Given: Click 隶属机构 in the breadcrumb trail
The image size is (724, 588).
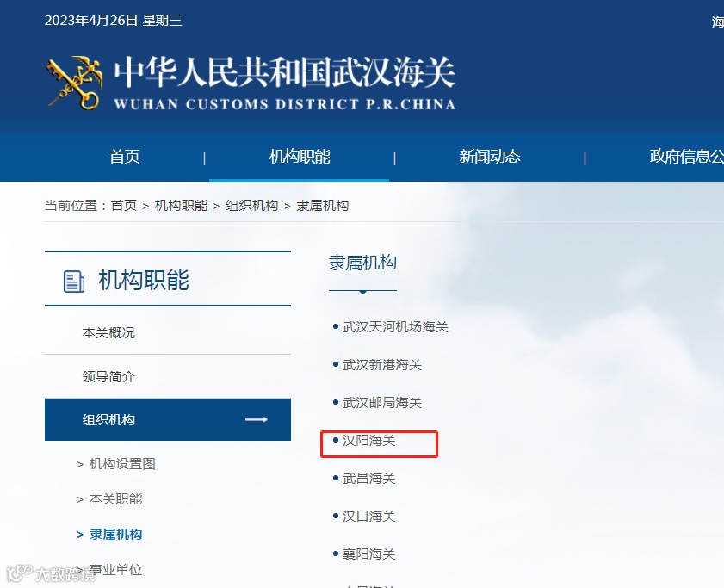Looking at the screenshot, I should tap(322, 205).
